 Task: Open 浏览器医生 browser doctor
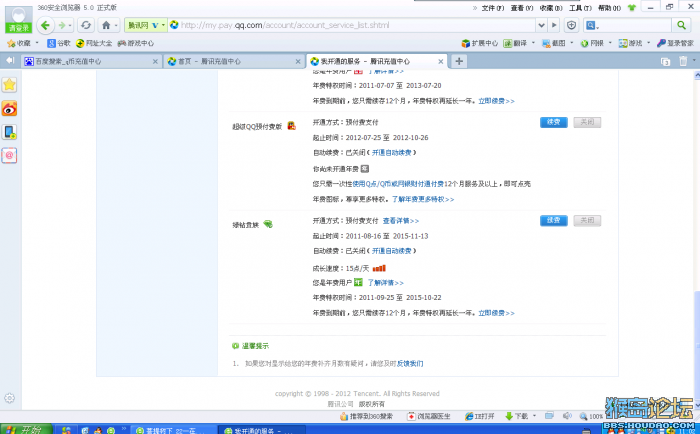coord(429,416)
